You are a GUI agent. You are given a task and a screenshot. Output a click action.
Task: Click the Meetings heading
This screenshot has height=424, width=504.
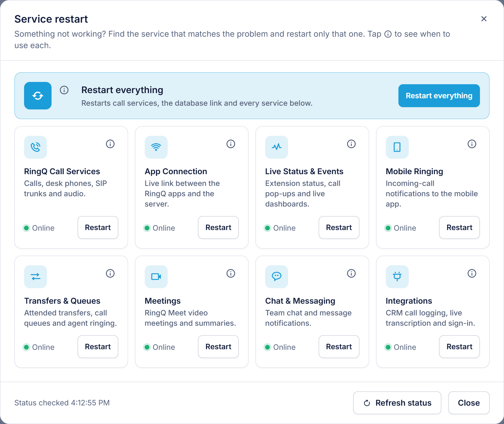coord(163,301)
